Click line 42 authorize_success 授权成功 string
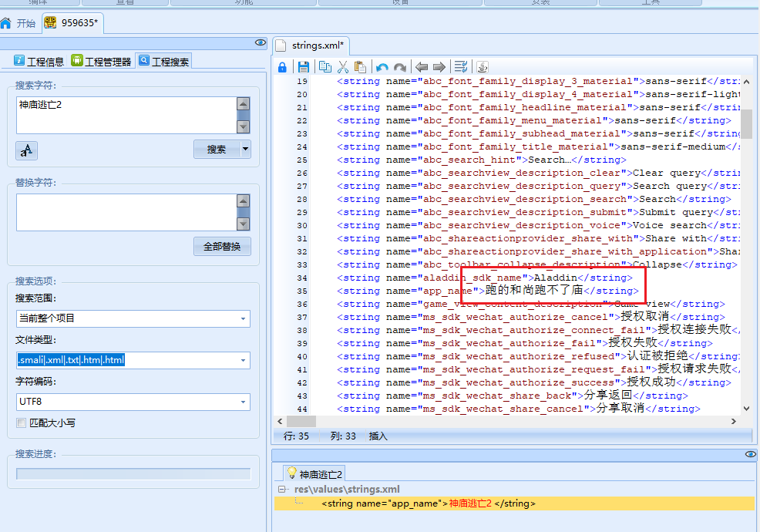 534,382
